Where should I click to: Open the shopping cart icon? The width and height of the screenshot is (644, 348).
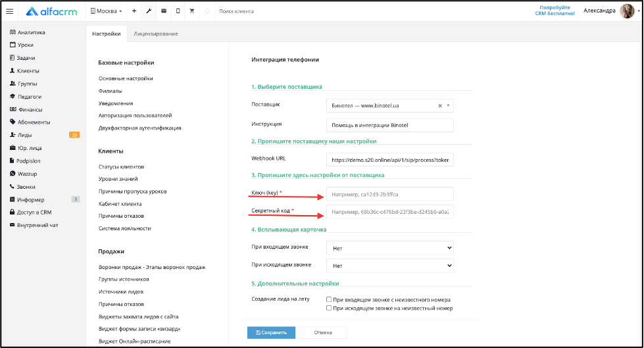click(x=192, y=11)
